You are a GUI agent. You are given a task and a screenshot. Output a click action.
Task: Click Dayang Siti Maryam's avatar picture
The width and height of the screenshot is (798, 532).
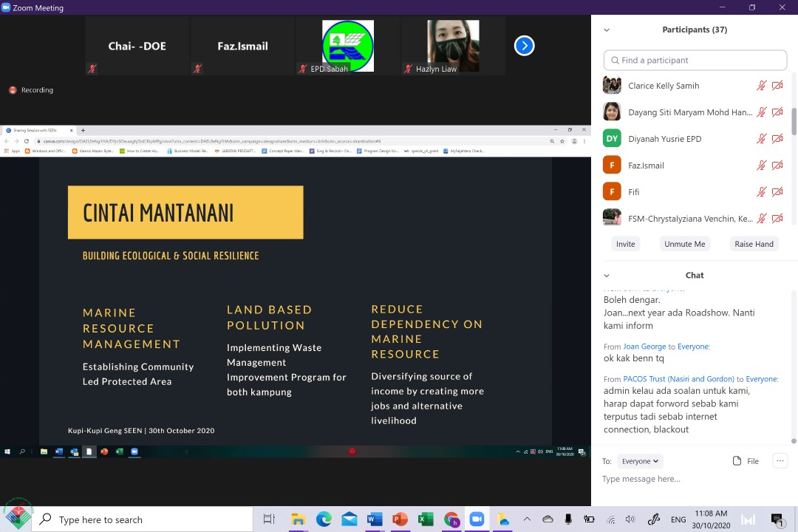coord(612,112)
